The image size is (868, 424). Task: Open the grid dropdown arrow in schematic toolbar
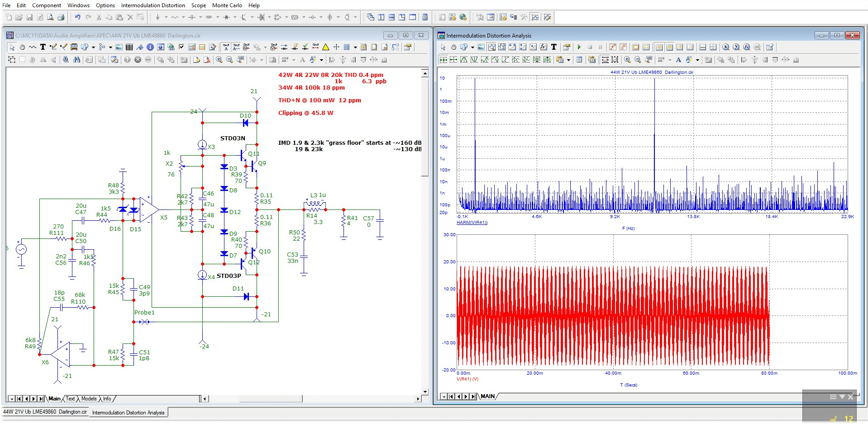(x=355, y=47)
